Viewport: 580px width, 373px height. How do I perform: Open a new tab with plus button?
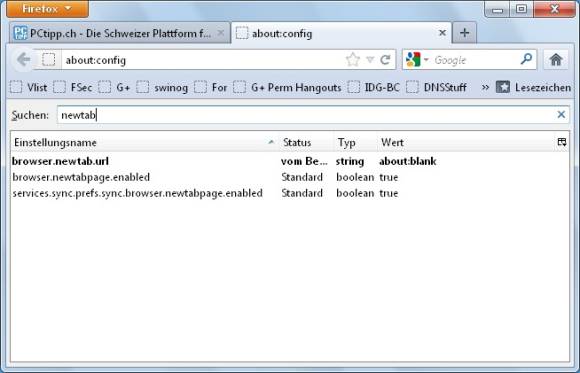[x=465, y=33]
